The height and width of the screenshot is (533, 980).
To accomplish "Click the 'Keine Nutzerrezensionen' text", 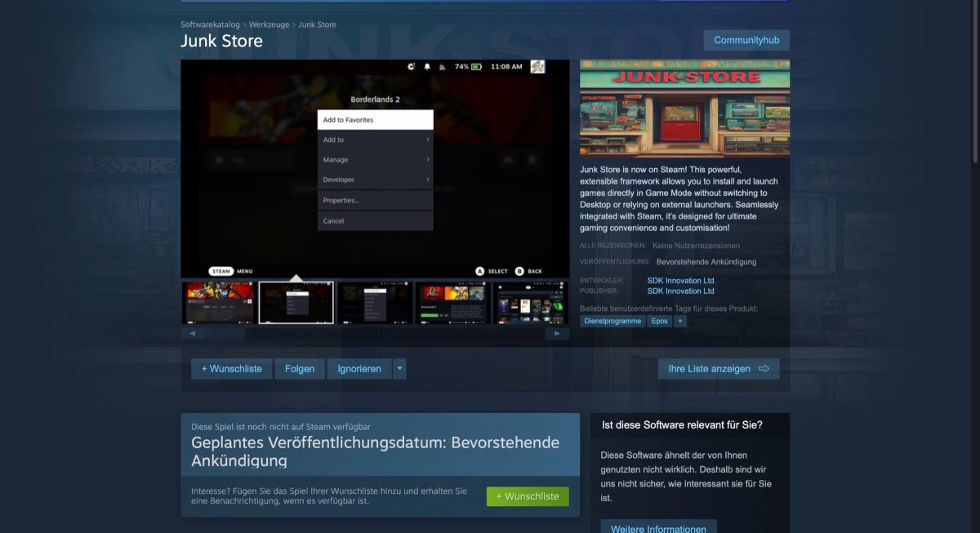I will [696, 245].
